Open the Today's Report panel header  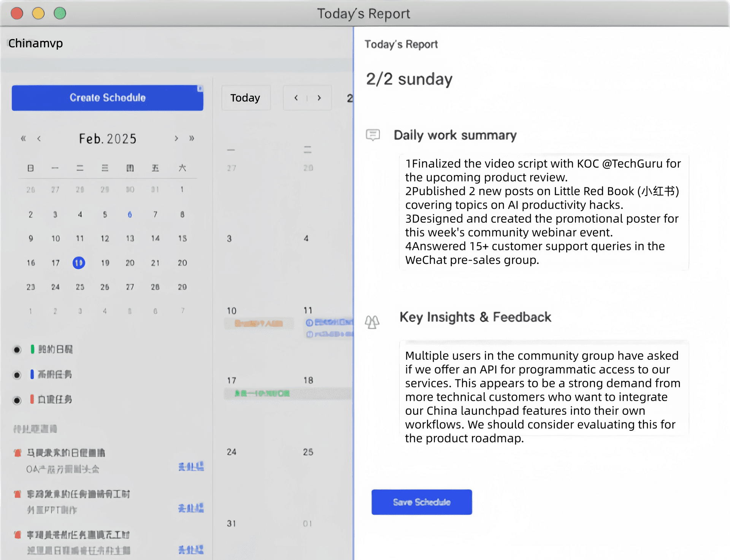point(401,44)
